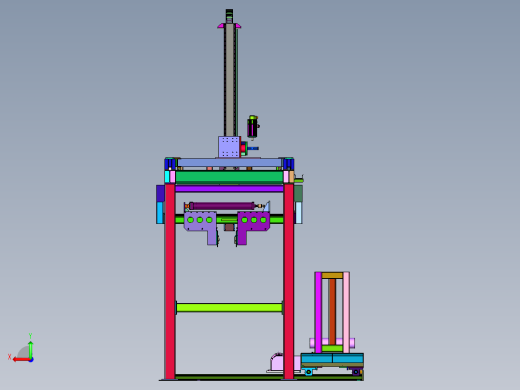Select the periwinkle plate above green beam
520x390 pixels.
(229, 163)
